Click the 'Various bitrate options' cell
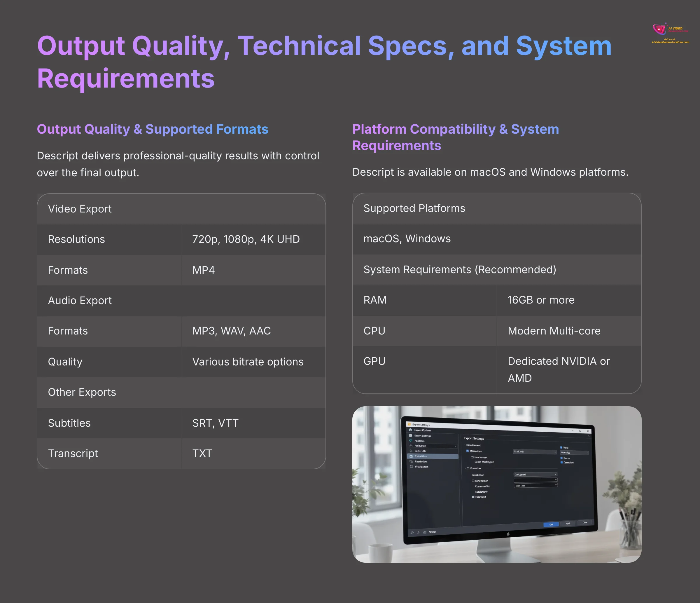The height and width of the screenshot is (603, 700). coord(254,362)
